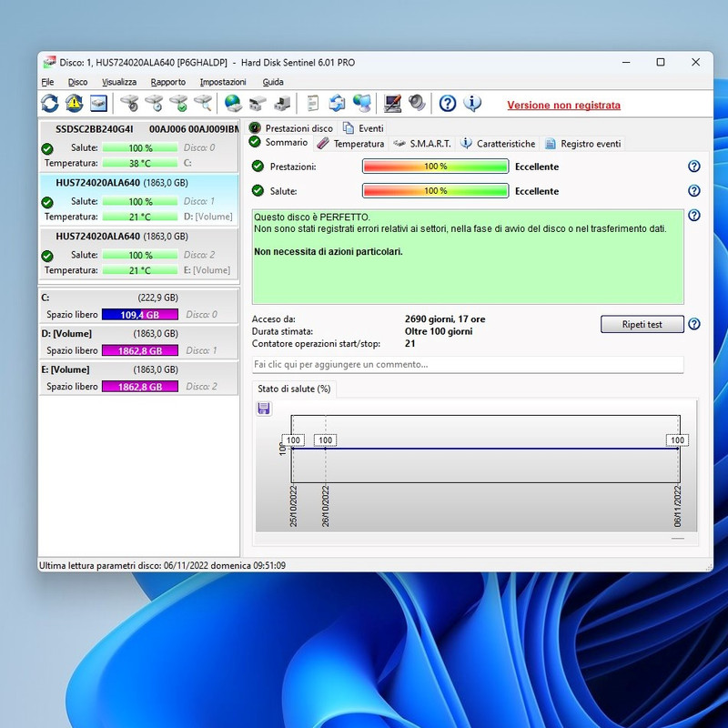This screenshot has width=728, height=728.
Task: Click the Prestazioni 100 % gradient bar
Action: (x=435, y=167)
